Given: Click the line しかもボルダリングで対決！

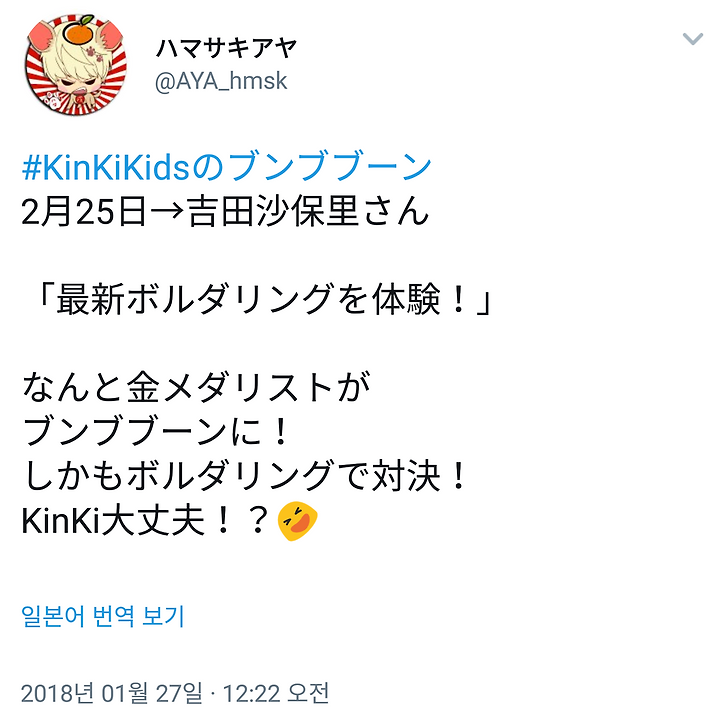Looking at the screenshot, I should pyautogui.click(x=245, y=476).
